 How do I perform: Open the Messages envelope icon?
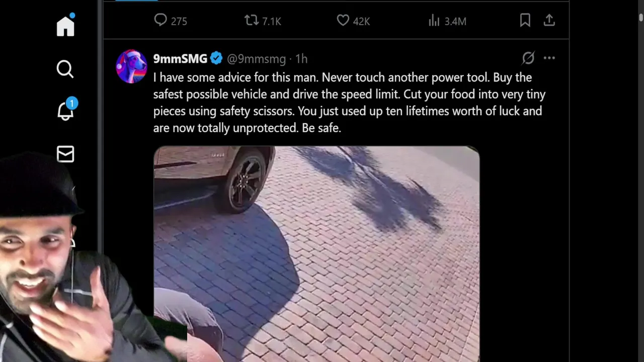(x=65, y=154)
